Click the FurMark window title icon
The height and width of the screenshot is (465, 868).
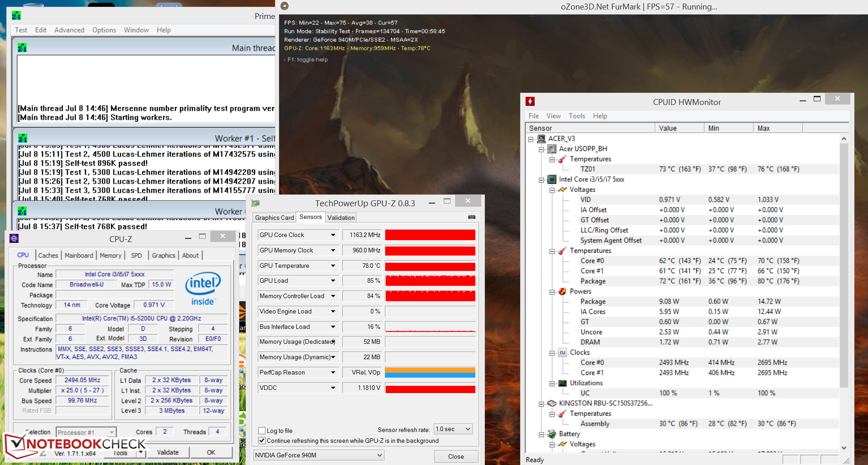285,6
